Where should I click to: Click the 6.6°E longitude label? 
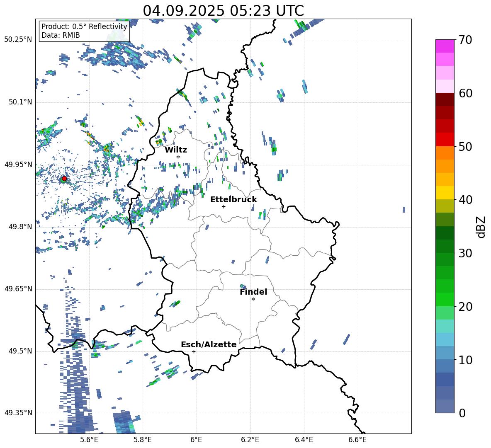pyautogui.click(x=357, y=440)
